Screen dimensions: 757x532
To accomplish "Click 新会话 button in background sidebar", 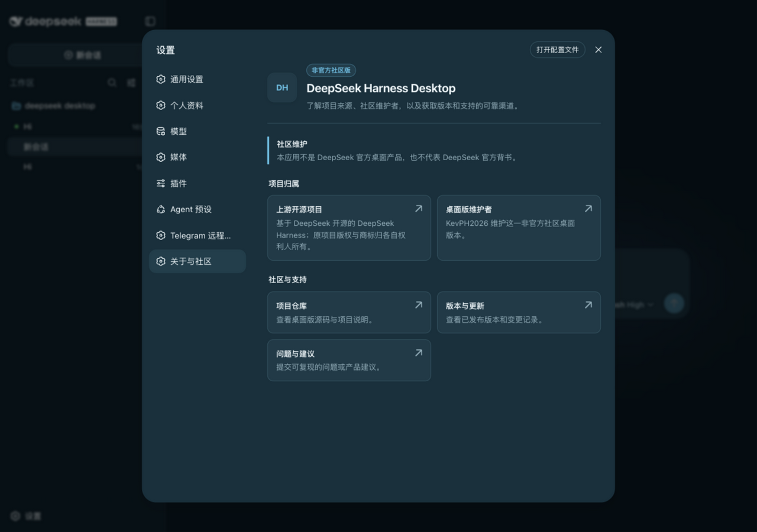I will [83, 55].
